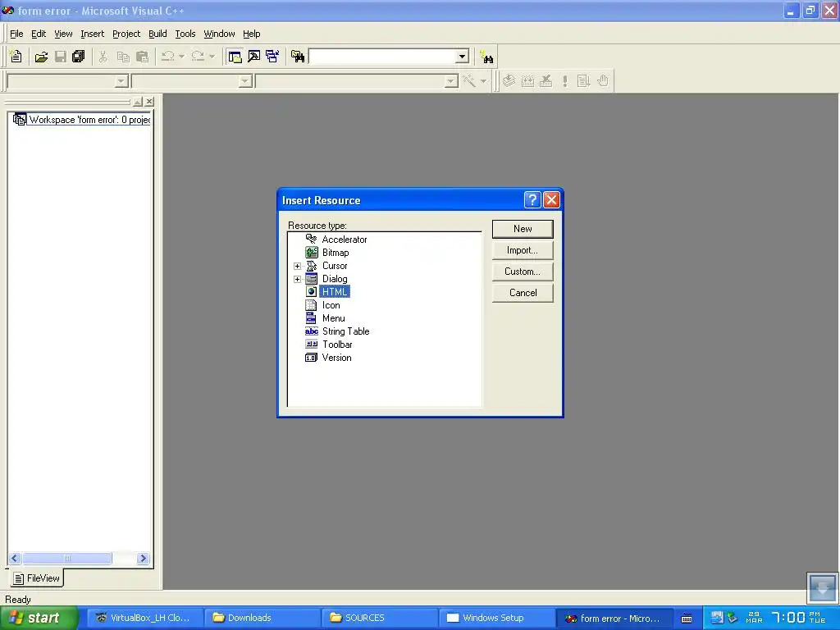This screenshot has height=630, width=840.
Task: Open the Tools menu
Action: click(185, 34)
